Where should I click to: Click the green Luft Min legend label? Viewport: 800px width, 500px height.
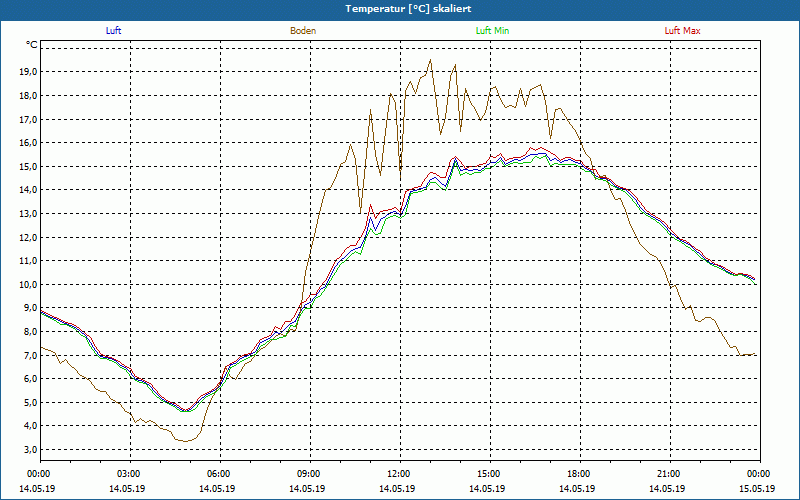point(492,31)
